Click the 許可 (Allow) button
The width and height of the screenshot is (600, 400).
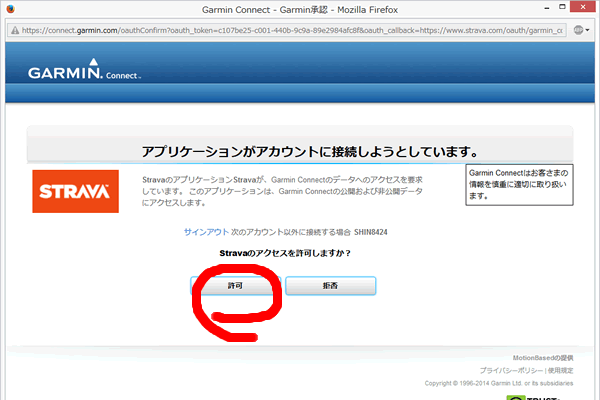pos(236,286)
